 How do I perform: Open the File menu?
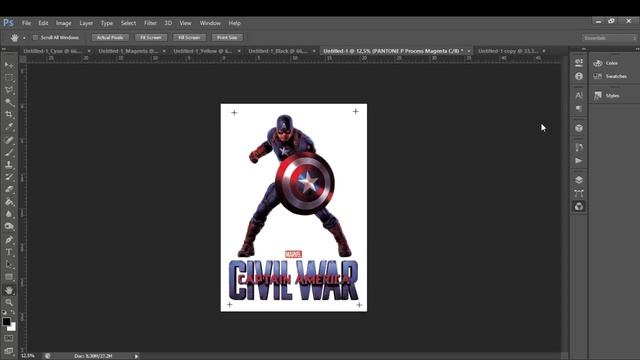(27, 23)
